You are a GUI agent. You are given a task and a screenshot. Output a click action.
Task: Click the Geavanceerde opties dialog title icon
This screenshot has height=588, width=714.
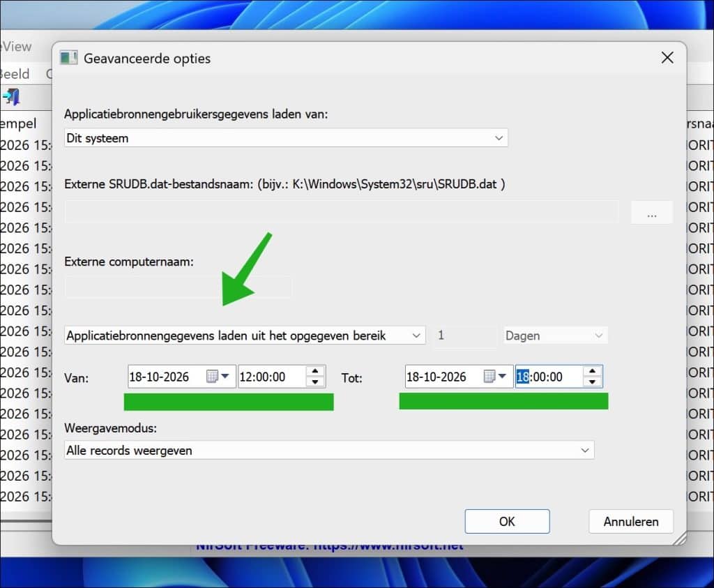pyautogui.click(x=69, y=58)
